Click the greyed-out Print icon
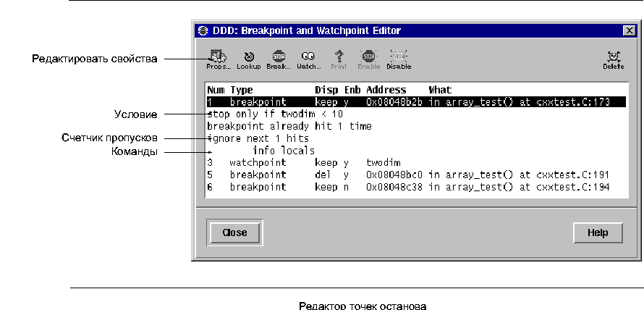Screen dimensions: 644x310 (339, 59)
